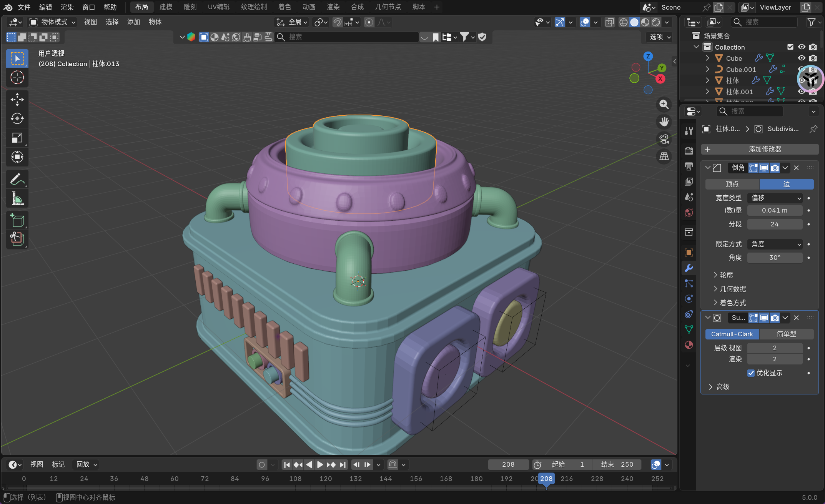Select the Rotate tool
The width and height of the screenshot is (825, 504).
[x=17, y=119]
